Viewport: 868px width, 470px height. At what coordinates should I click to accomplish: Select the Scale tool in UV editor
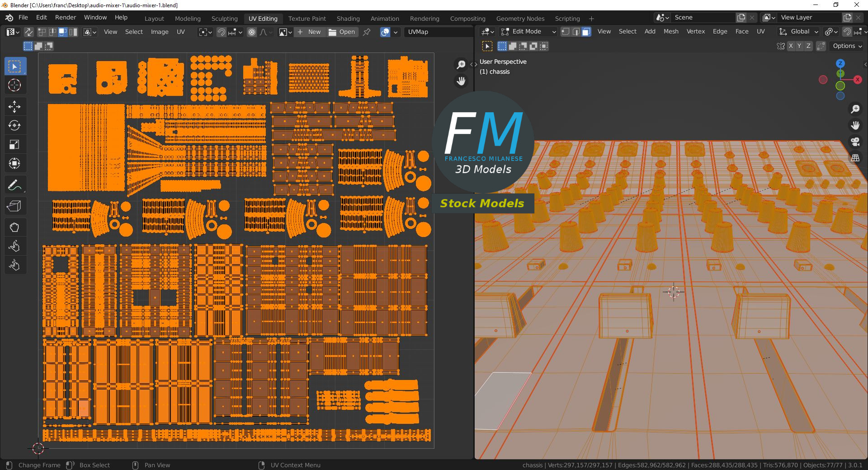(x=14, y=144)
